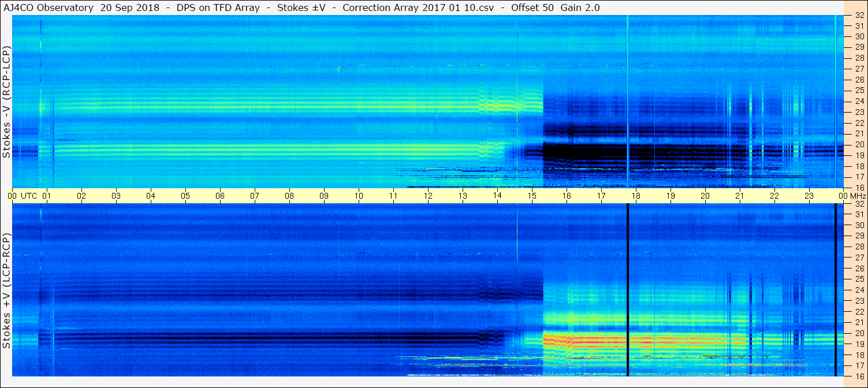Select the 06 hour marker on time axis
Screen dimensions: 868x388
point(220,196)
